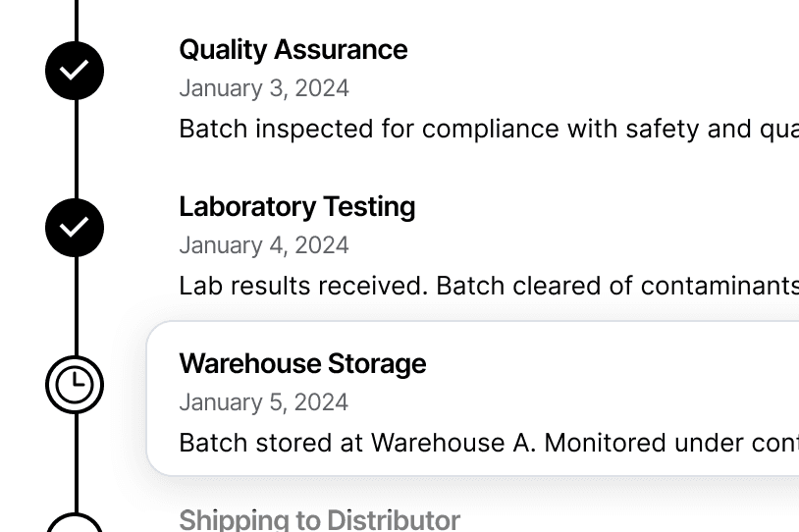Open the Shipping to Distributor step
799x532 pixels.
319,519
